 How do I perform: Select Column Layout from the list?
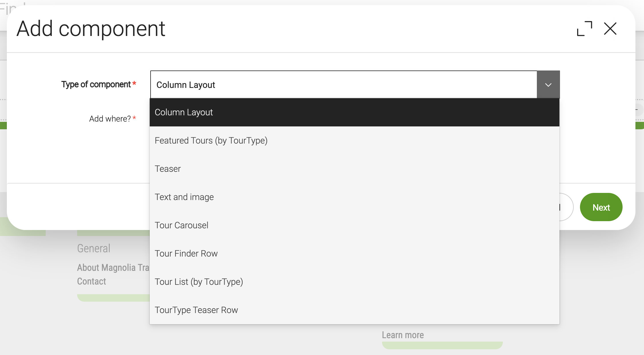click(x=354, y=112)
